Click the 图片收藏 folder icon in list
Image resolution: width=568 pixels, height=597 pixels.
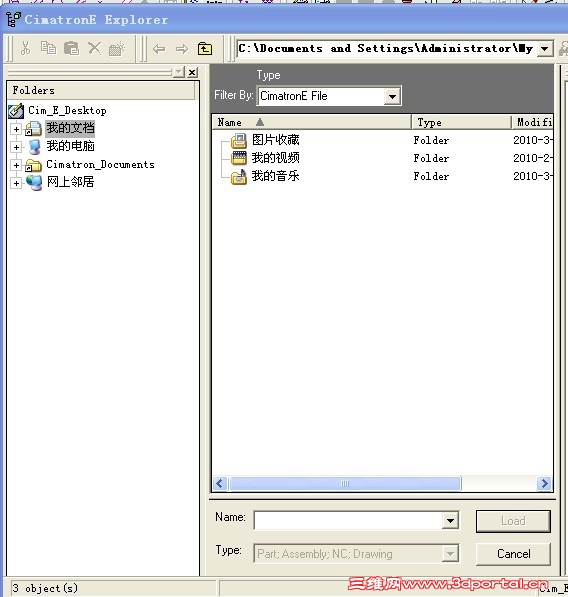pyautogui.click(x=239, y=141)
